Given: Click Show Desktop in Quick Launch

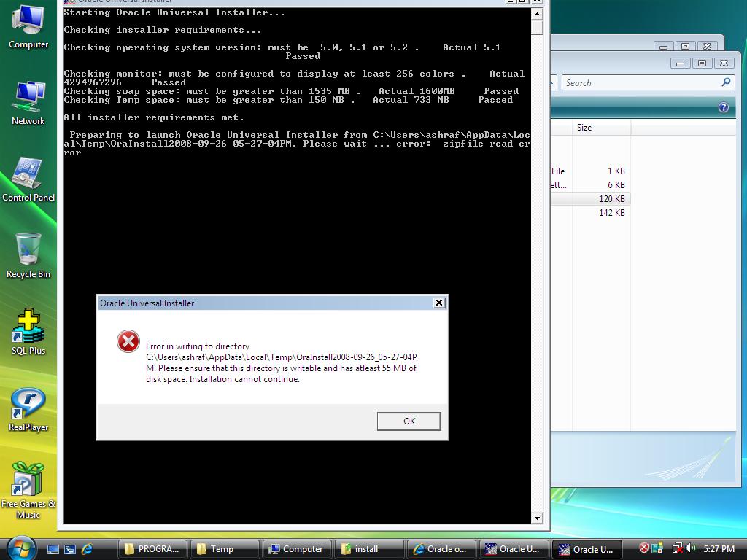Looking at the screenshot, I should (53, 549).
